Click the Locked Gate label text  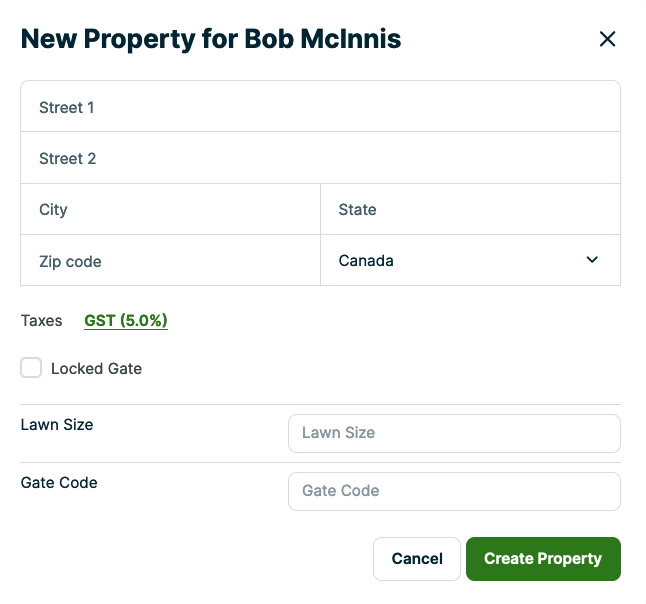point(96,369)
